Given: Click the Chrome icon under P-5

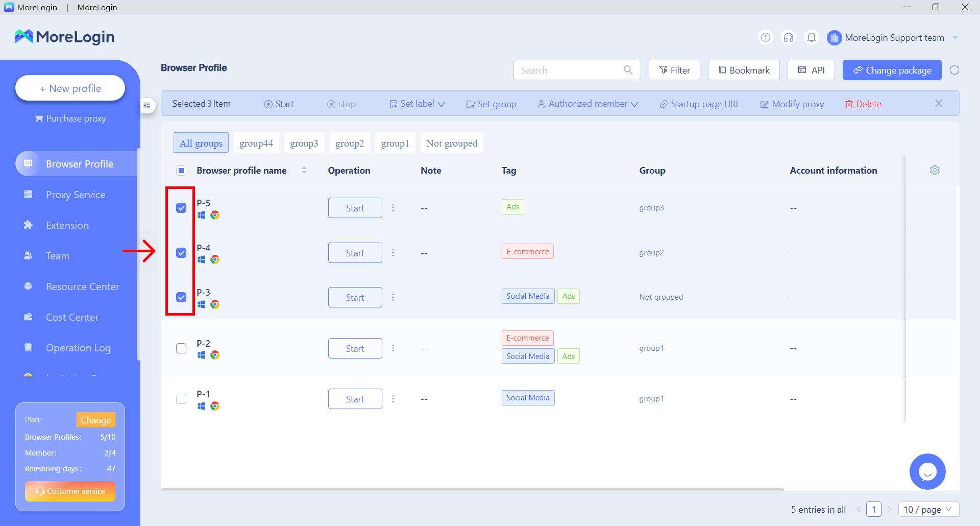Looking at the screenshot, I should click(215, 215).
